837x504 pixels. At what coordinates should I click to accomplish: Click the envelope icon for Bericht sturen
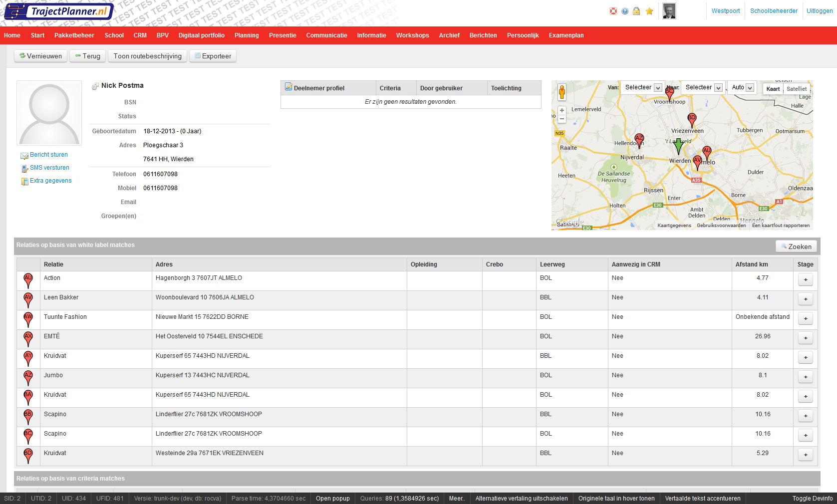coord(24,156)
